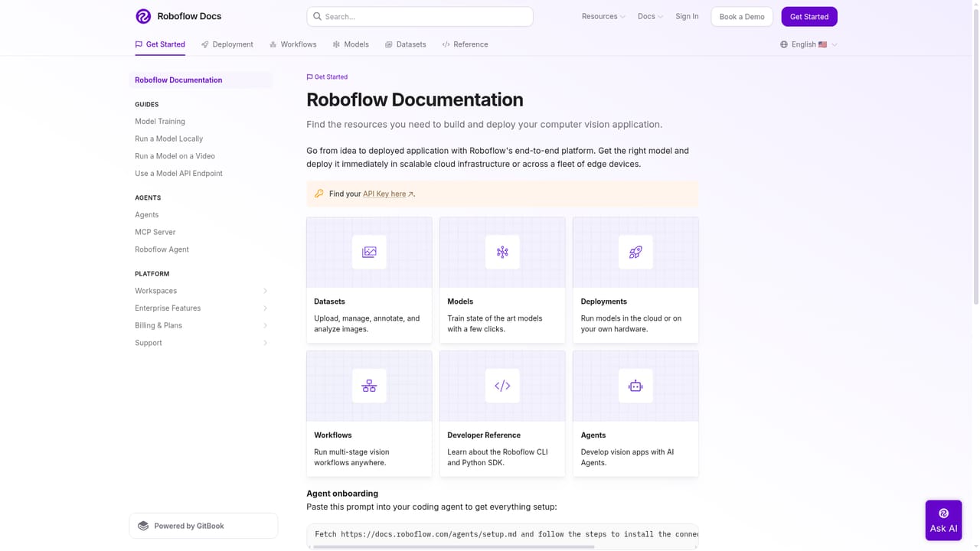Open Model Training guide in sidebar
The width and height of the screenshot is (980, 551).
pyautogui.click(x=160, y=121)
